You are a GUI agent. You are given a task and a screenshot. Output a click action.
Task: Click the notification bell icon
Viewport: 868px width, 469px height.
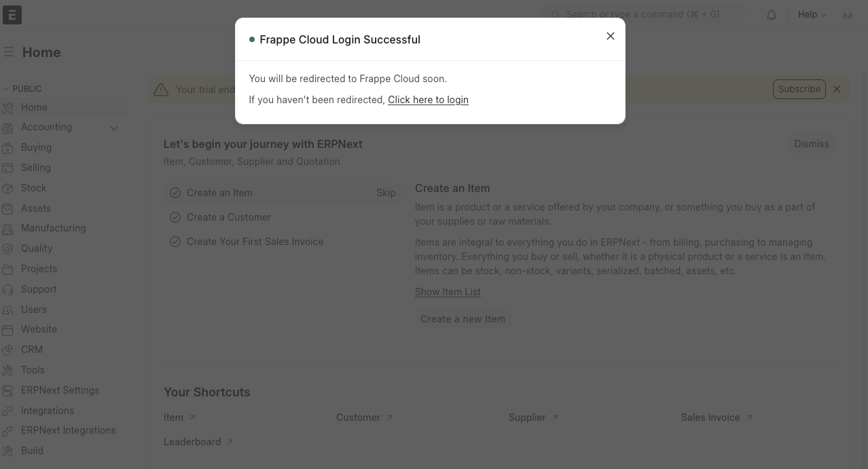click(x=772, y=15)
